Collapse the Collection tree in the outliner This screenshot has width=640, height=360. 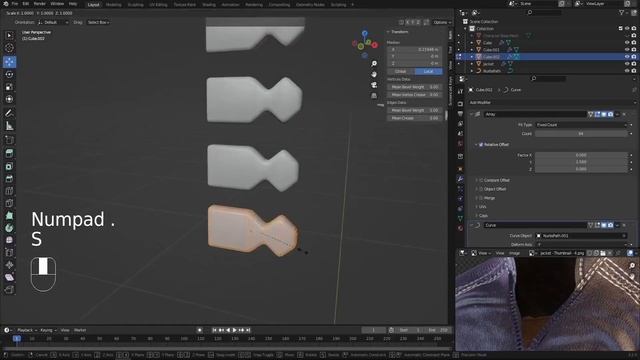tap(465, 29)
